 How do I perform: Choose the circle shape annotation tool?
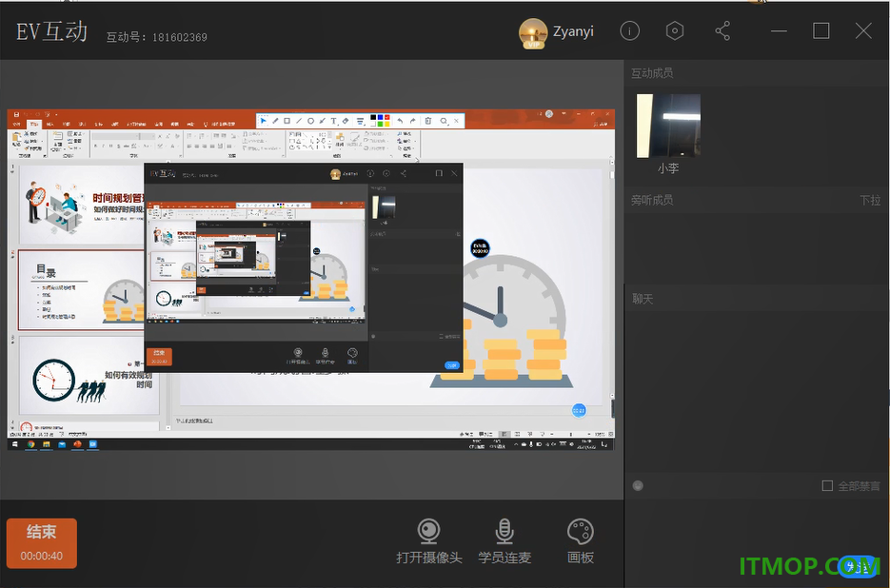(x=310, y=120)
